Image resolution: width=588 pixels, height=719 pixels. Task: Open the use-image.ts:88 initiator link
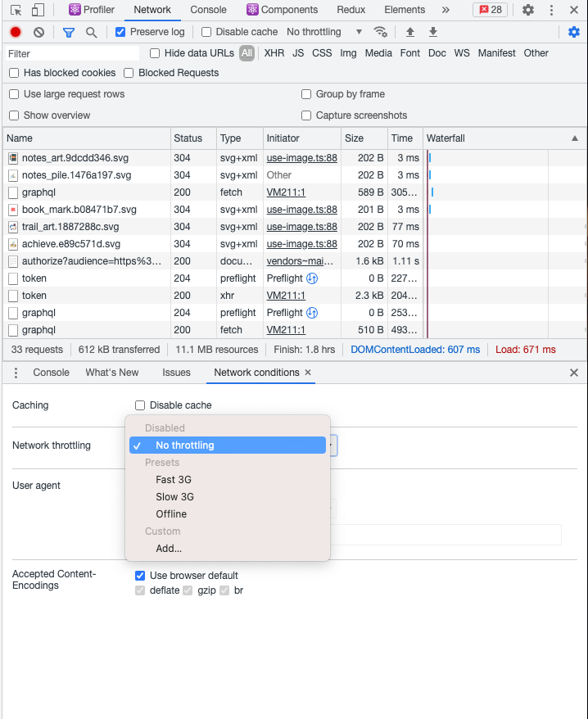pos(301,157)
